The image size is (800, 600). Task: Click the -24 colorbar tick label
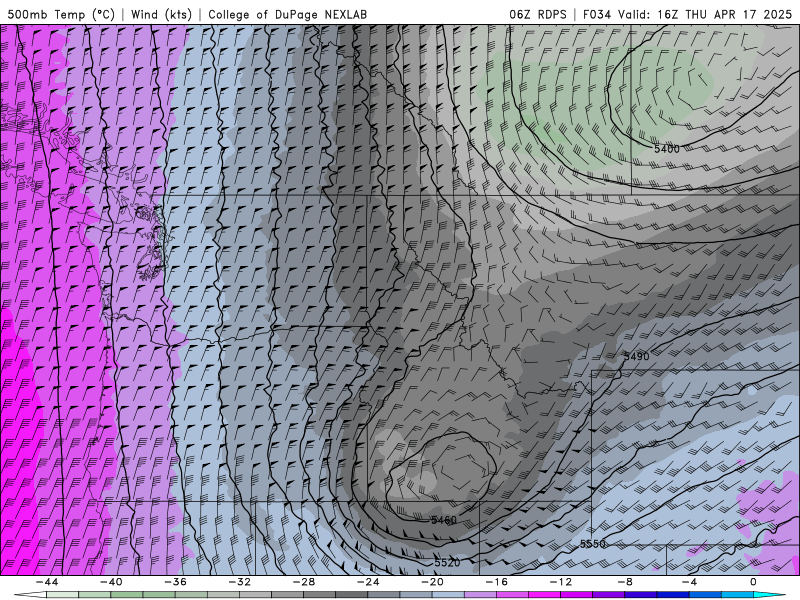coord(368,582)
